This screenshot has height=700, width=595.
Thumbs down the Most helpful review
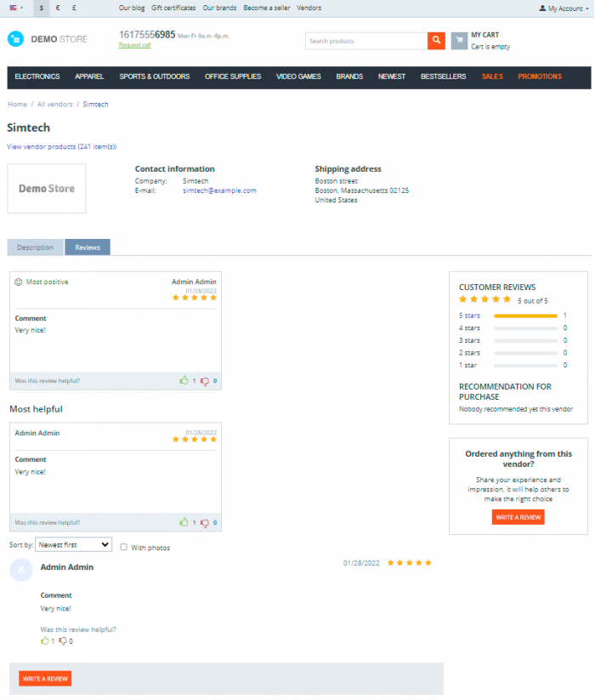205,523
